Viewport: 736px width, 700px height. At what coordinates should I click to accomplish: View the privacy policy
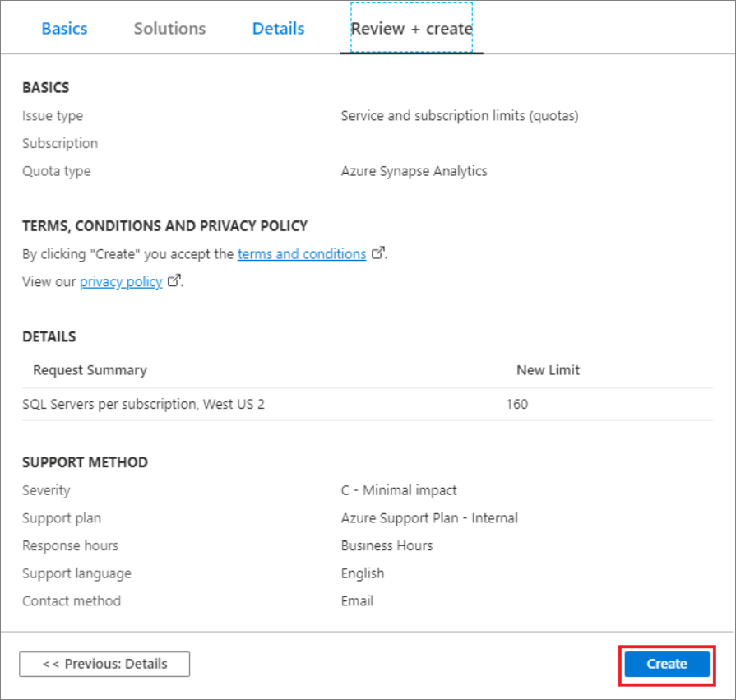tap(121, 281)
